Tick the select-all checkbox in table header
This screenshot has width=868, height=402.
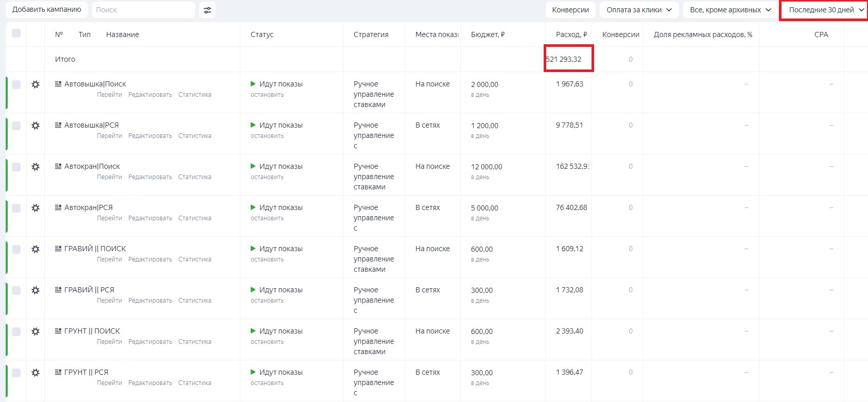(16, 33)
